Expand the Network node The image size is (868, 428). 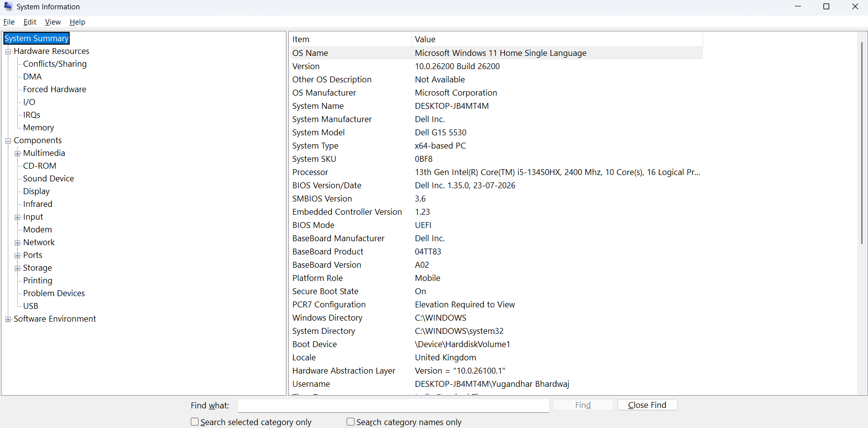point(18,243)
